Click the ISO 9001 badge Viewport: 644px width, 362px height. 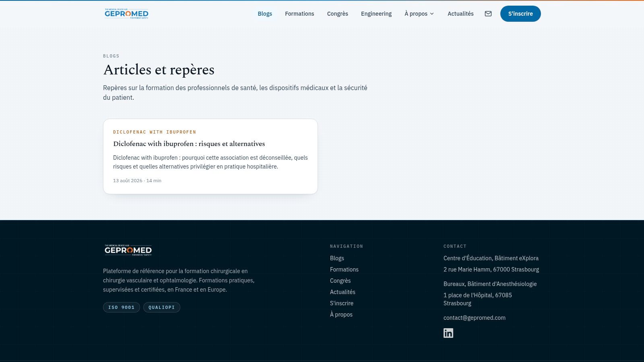(122, 307)
